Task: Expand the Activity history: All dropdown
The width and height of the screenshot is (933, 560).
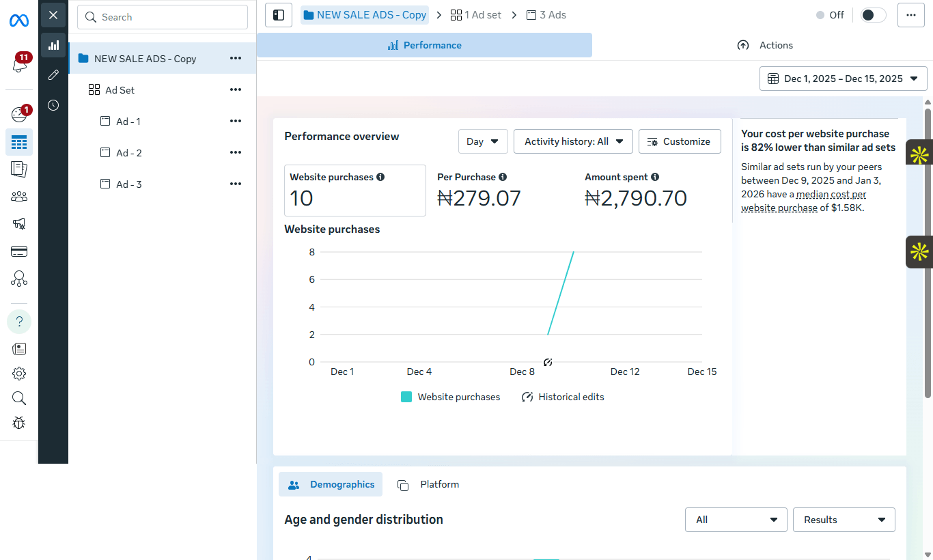Action: pyautogui.click(x=573, y=141)
